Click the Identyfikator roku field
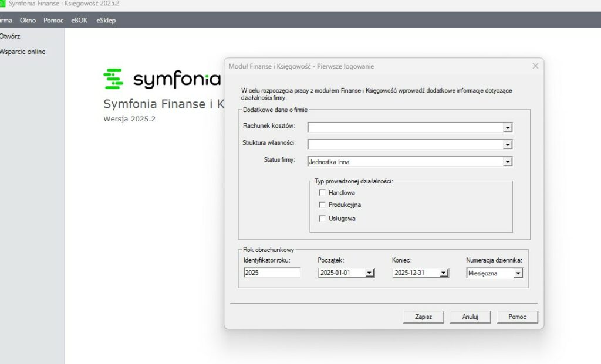 (272, 273)
